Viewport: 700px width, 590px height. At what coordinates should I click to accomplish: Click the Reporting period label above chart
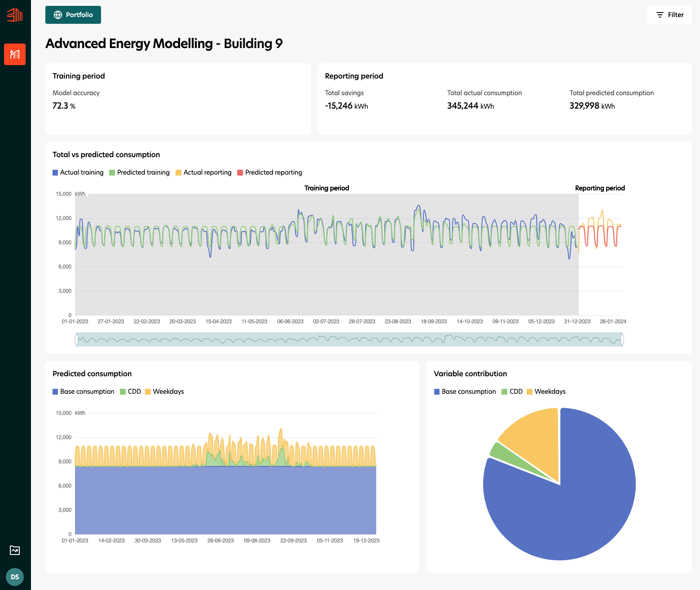[x=600, y=188]
